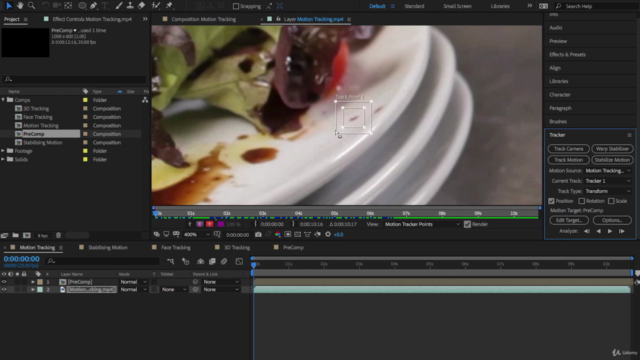The width and height of the screenshot is (640, 360).
Task: Open composition mini-flowchart icon in timeline
Action: (170, 261)
